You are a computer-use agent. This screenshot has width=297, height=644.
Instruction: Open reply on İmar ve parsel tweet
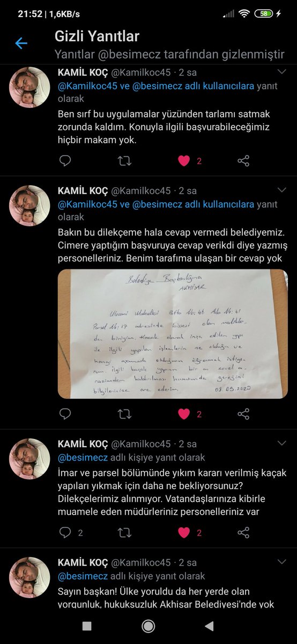65,532
